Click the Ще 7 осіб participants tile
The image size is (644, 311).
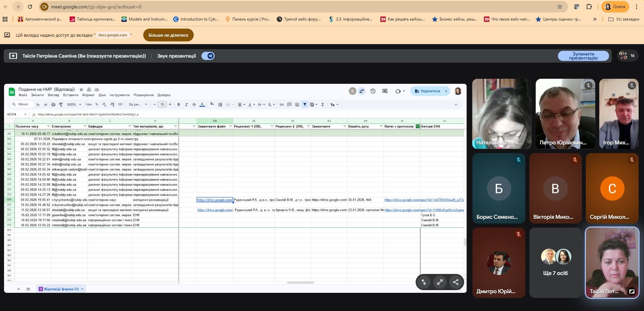pos(555,263)
